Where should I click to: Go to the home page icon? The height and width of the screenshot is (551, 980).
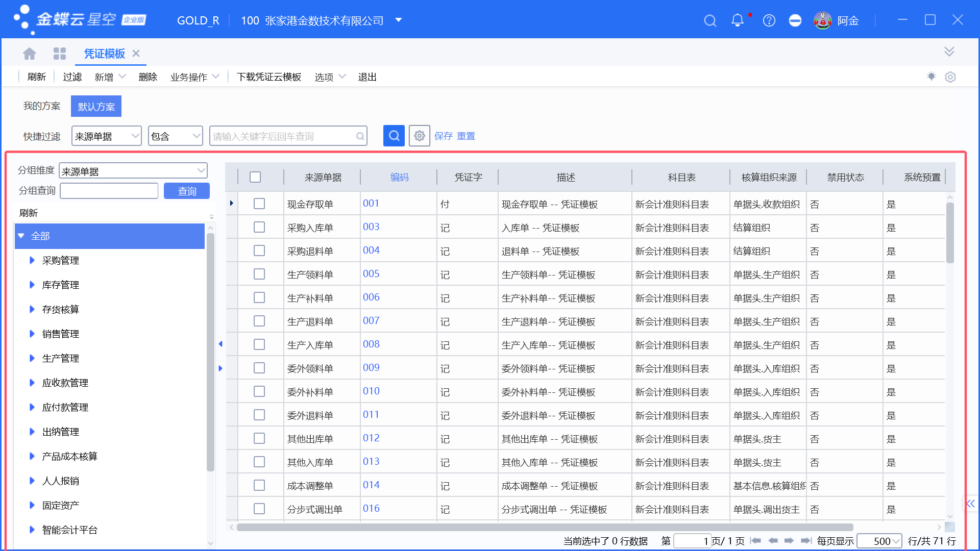click(x=30, y=53)
